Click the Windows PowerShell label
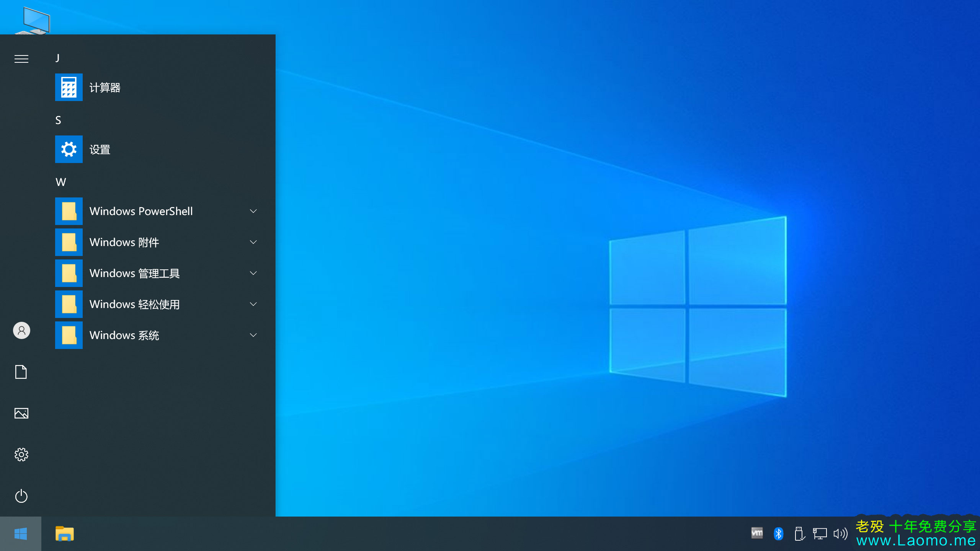 (141, 211)
